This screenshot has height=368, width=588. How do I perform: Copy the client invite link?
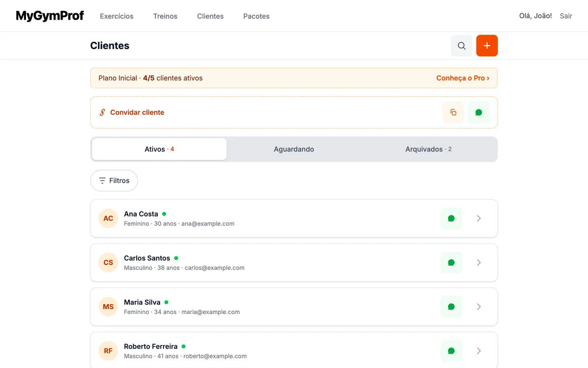pyautogui.click(x=453, y=112)
